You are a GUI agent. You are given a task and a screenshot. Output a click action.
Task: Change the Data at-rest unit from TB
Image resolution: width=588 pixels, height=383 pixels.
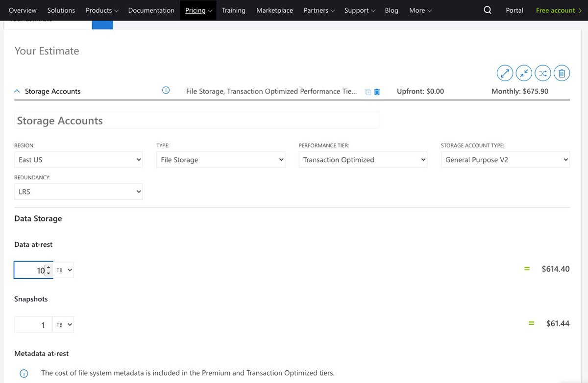(x=64, y=270)
